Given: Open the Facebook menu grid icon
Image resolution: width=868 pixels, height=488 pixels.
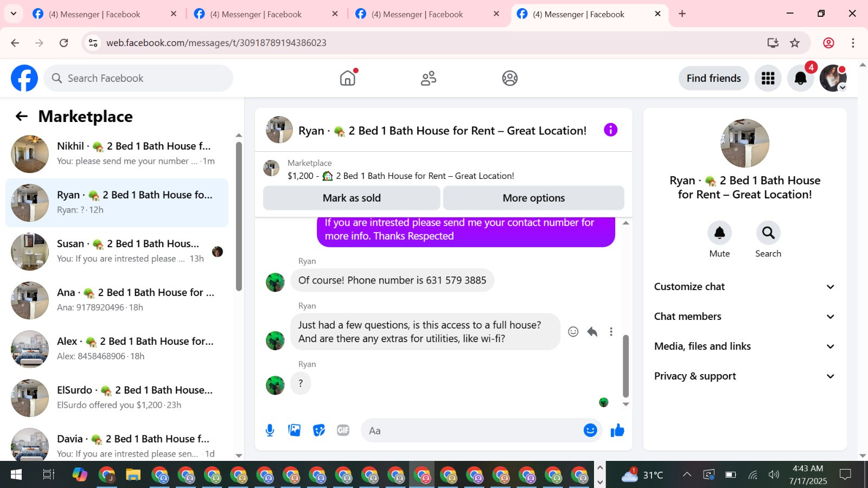Looking at the screenshot, I should (768, 78).
